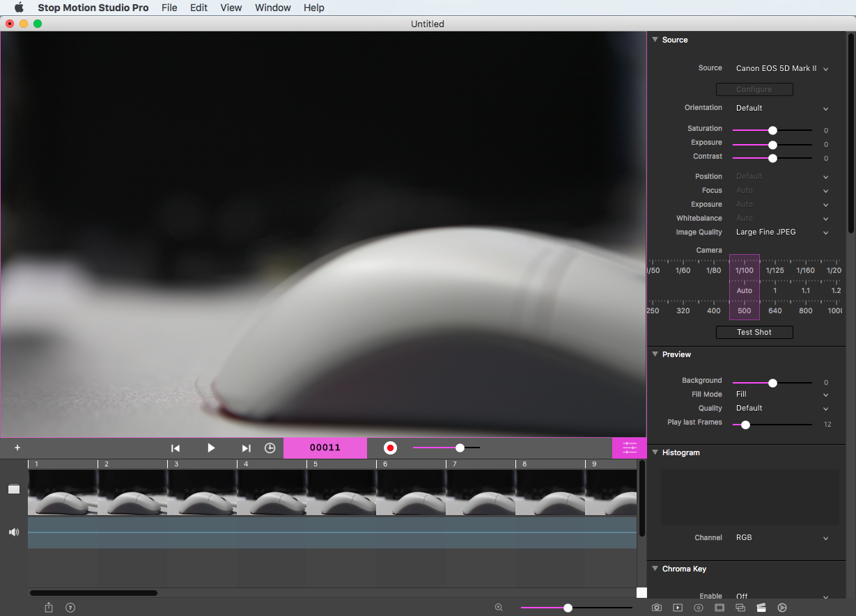Click the audio waveform track
Screen dimensions: 856x616
click(x=332, y=532)
